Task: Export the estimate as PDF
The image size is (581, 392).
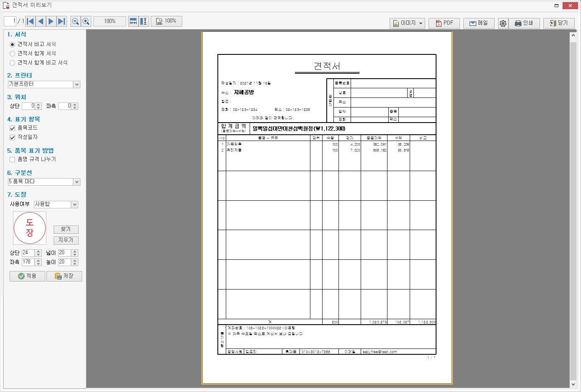Action: point(444,23)
